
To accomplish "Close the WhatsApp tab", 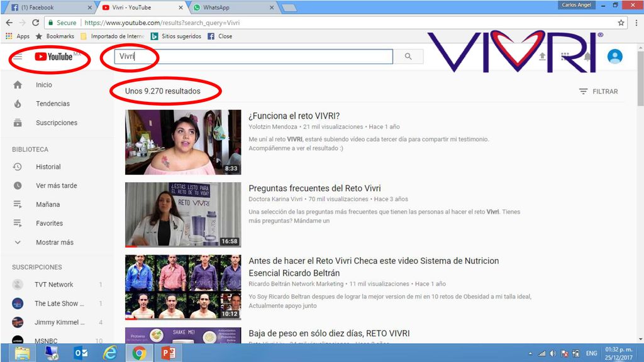I will click(x=272, y=8).
